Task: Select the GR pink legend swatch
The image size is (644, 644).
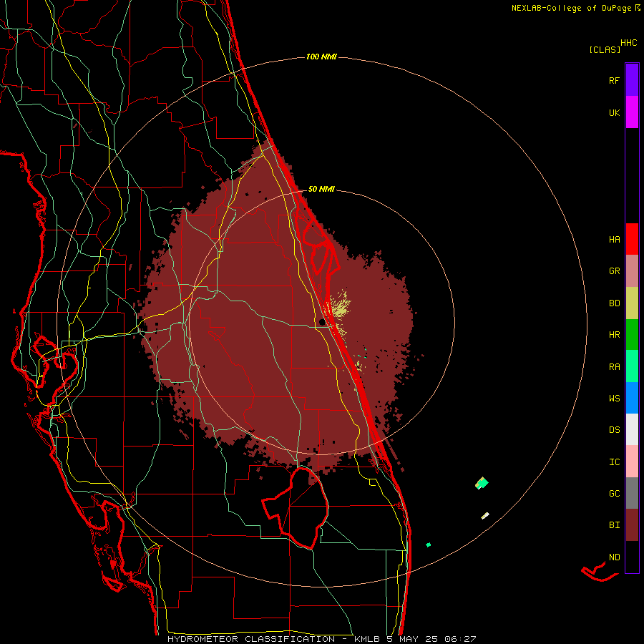Action: 632,271
